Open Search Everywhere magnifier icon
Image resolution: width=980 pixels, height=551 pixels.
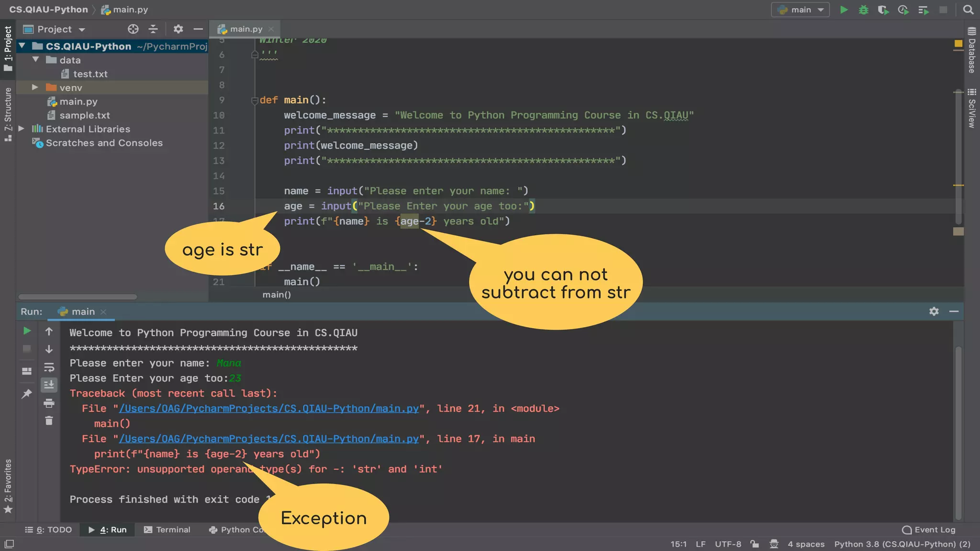coord(968,10)
